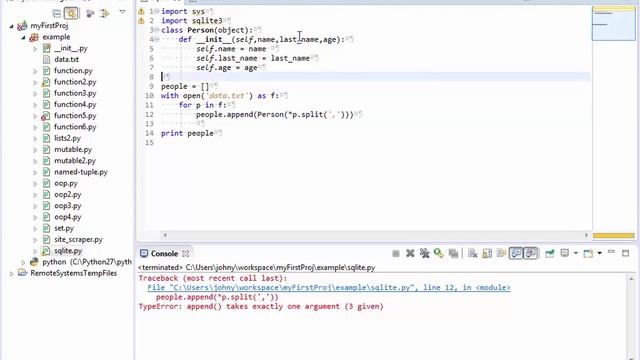Click the myFirstProj project icon
Image resolution: width=640 pixels, height=360 pixels.
click(22, 26)
